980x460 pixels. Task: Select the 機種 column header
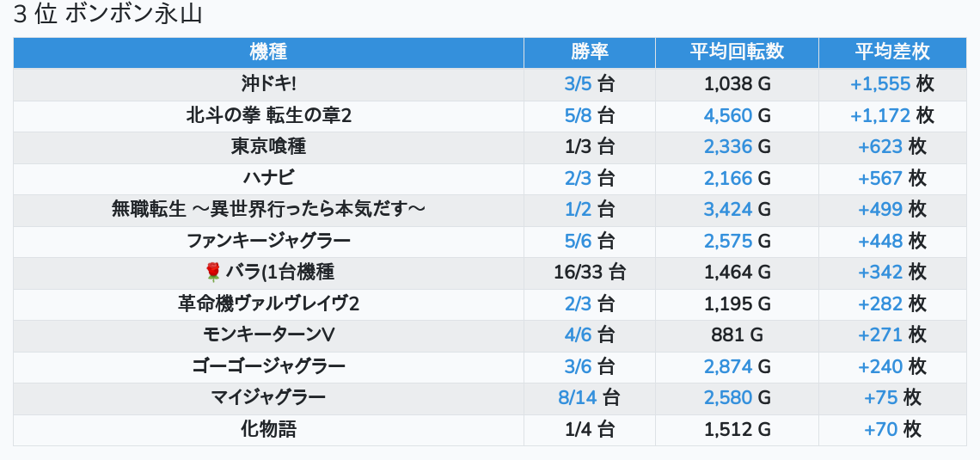pyautogui.click(x=268, y=52)
